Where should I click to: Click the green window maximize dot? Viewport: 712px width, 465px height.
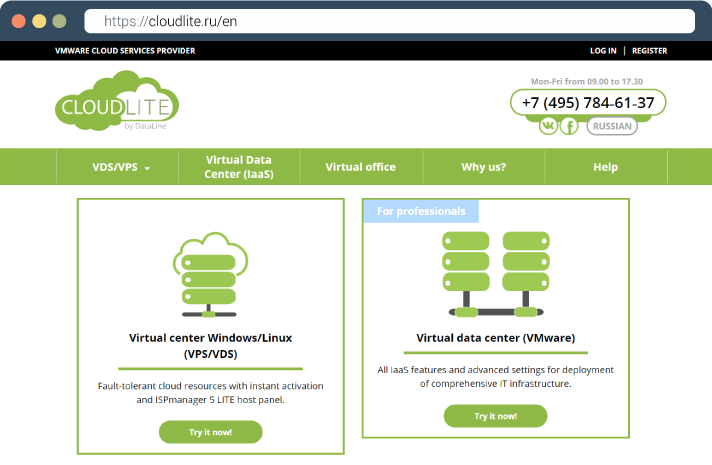tap(59, 21)
